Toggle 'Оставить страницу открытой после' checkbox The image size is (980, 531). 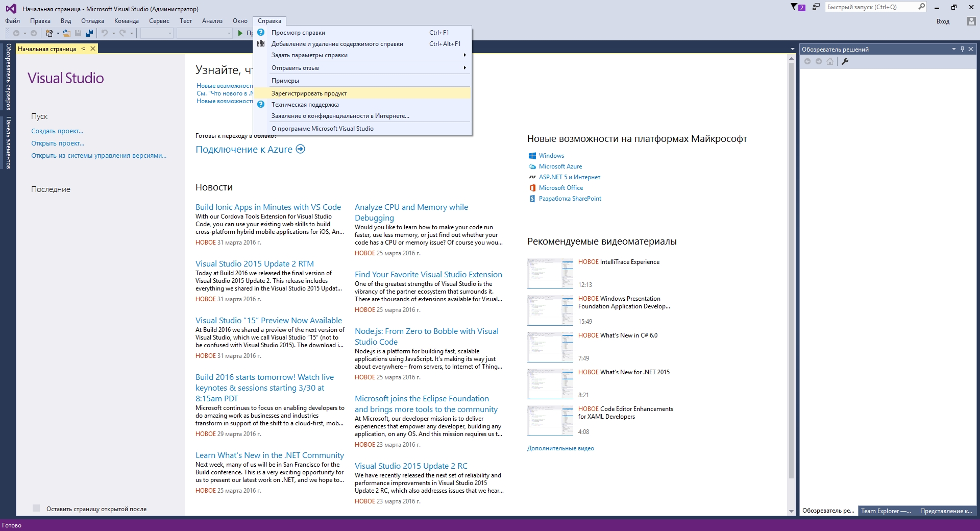click(x=36, y=508)
